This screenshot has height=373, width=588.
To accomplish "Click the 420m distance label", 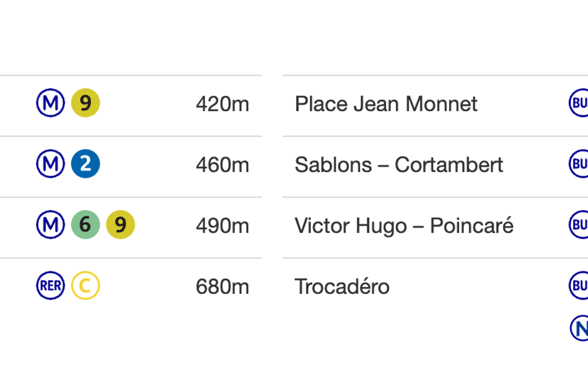I will coord(222,104).
